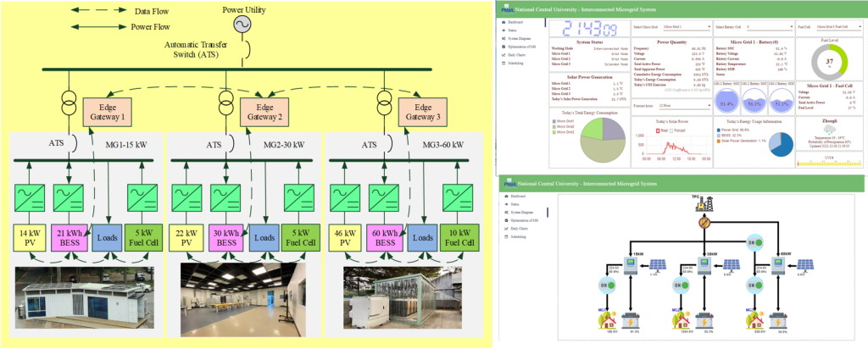
Task: Click the cloudy weather icon under Zhongli
Action: click(830, 129)
